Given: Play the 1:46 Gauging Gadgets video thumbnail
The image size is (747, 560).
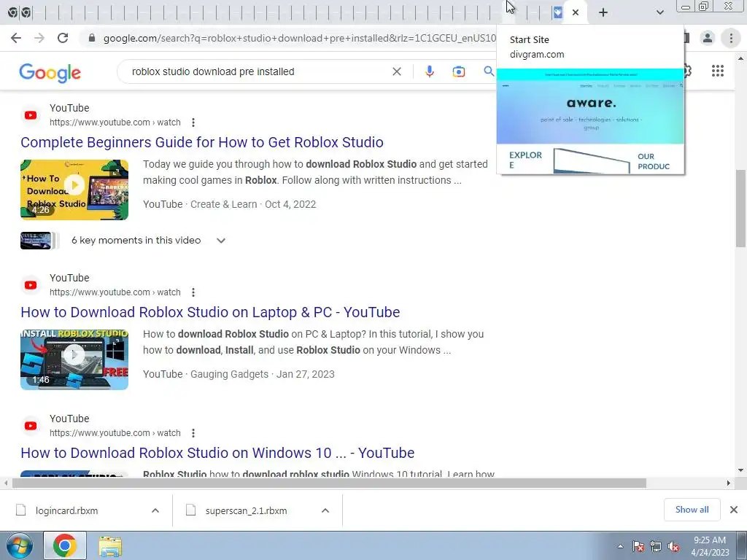Looking at the screenshot, I should [x=74, y=359].
